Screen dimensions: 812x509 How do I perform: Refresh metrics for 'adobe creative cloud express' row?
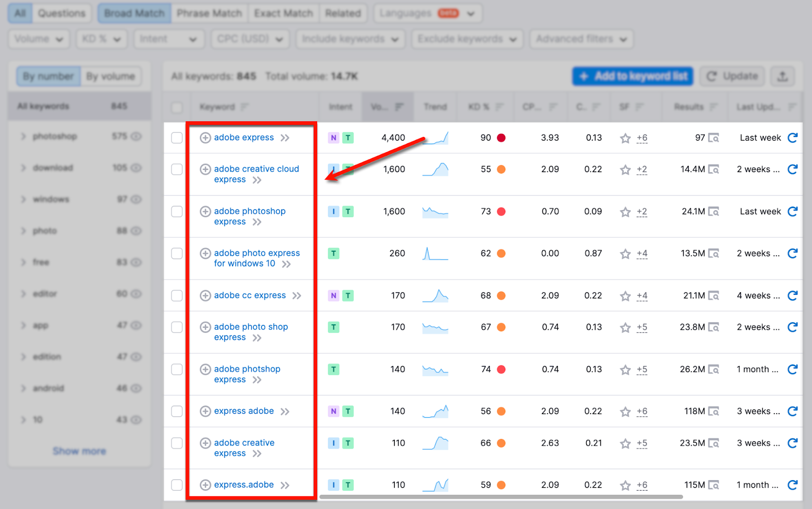[792, 169]
